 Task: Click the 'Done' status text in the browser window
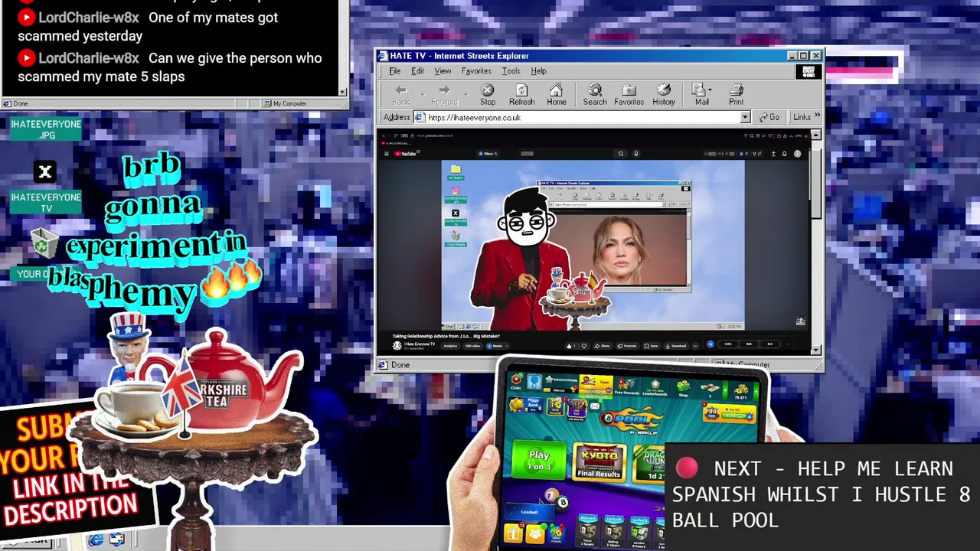tap(400, 365)
